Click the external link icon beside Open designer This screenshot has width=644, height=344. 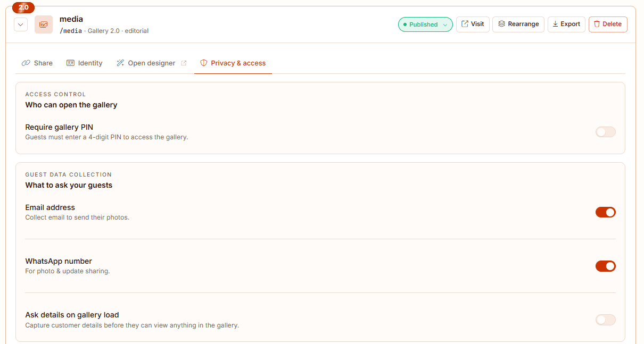[x=184, y=63]
